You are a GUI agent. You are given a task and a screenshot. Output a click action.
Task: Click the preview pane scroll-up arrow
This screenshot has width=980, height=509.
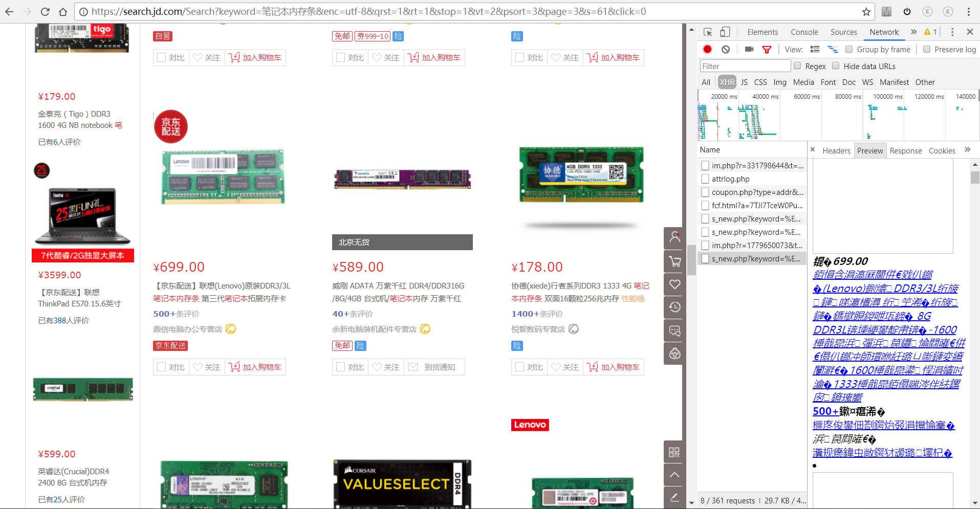coord(975,164)
